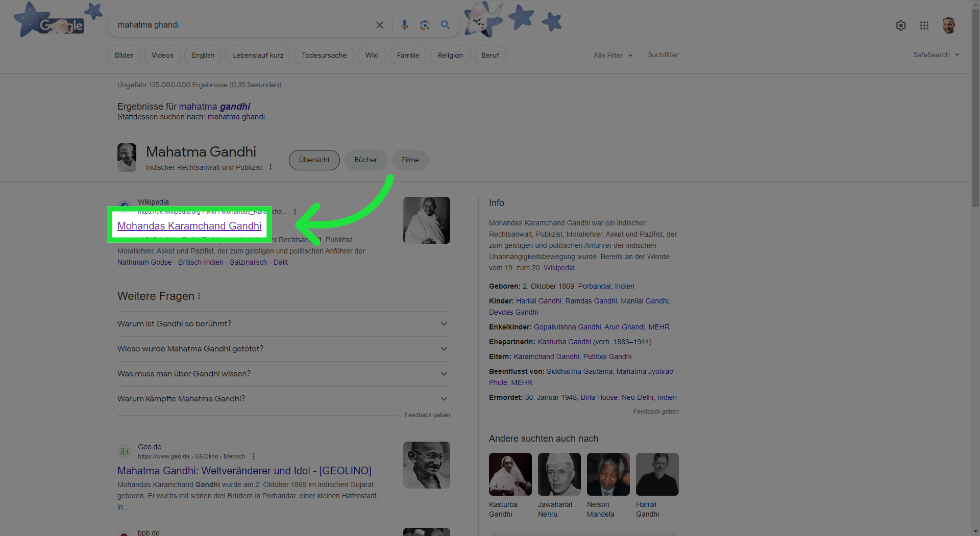Open Google Lens image search icon

(425, 25)
